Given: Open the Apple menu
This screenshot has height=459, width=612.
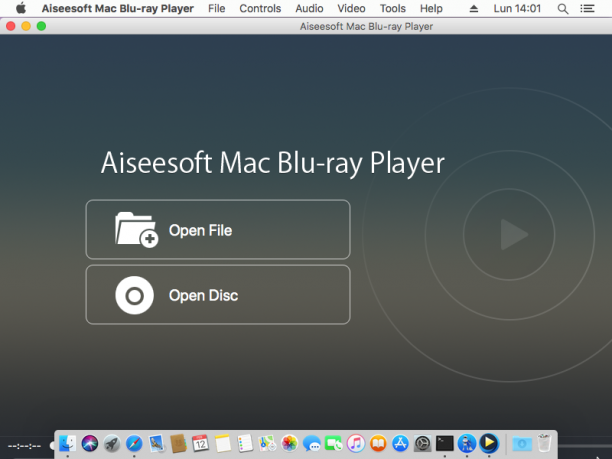Looking at the screenshot, I should [21, 8].
